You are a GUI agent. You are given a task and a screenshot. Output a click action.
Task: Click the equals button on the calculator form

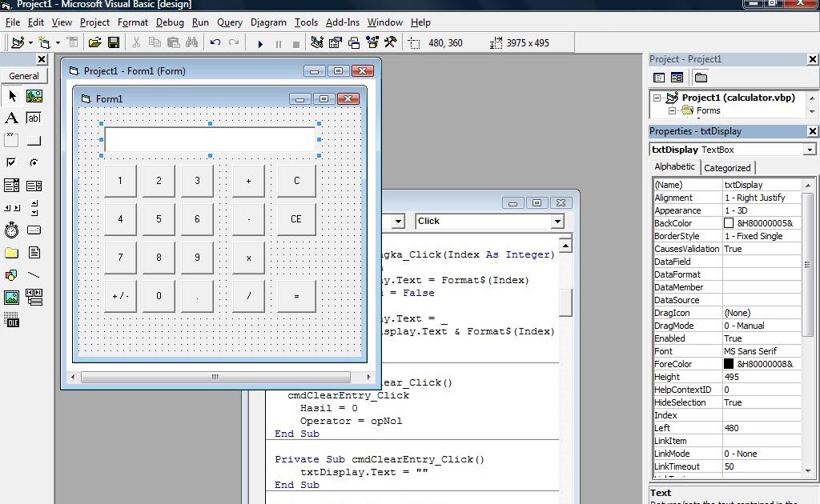point(295,296)
